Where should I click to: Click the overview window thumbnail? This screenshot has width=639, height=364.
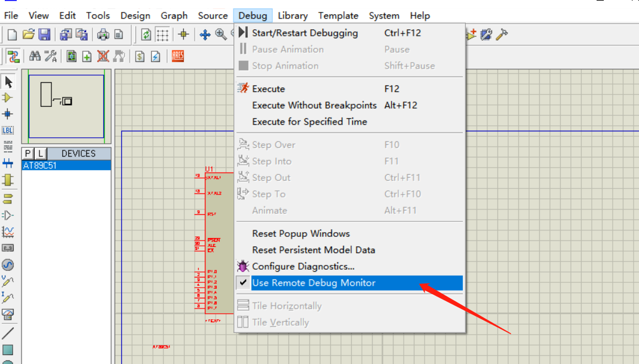pyautogui.click(x=66, y=106)
